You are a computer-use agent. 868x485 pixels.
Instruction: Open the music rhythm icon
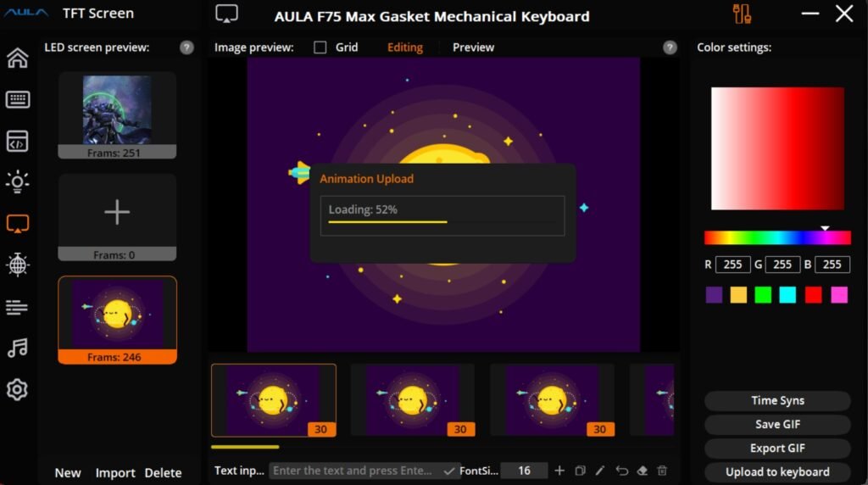click(x=17, y=348)
